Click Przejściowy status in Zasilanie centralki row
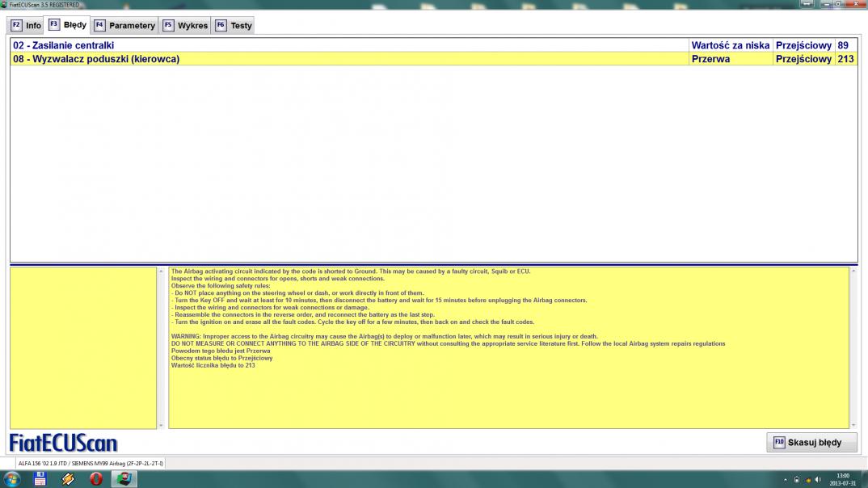868x488 pixels. coord(803,45)
